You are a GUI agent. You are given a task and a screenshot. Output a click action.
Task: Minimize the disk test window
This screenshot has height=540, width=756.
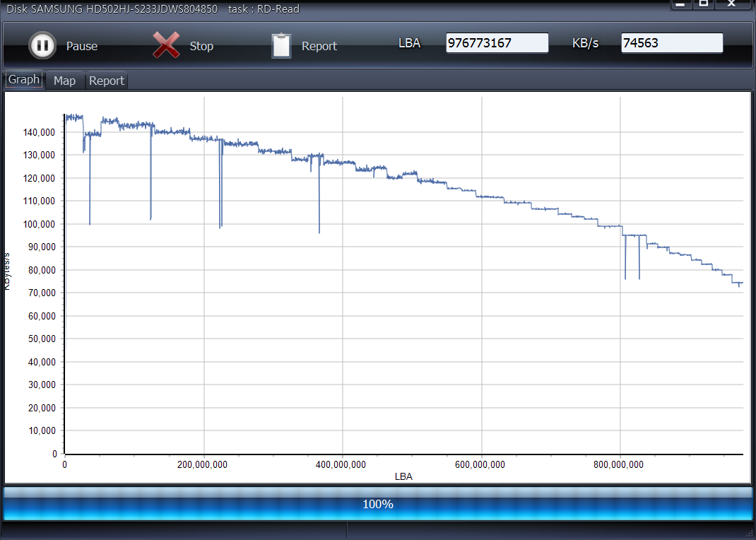point(680,4)
